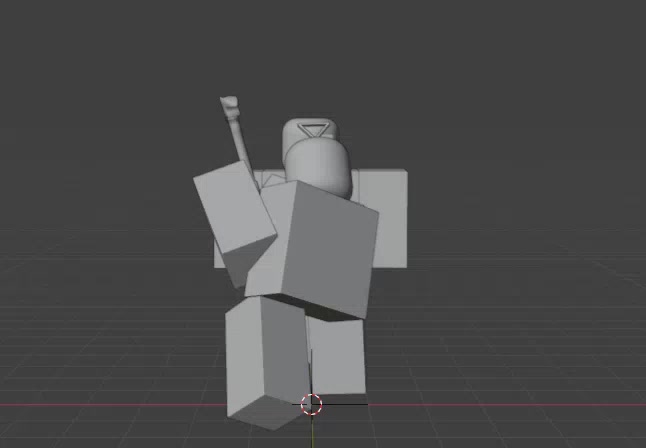The width and height of the screenshot is (646, 448).
Task: Select the large tilted block in front
Action: (x=313, y=249)
